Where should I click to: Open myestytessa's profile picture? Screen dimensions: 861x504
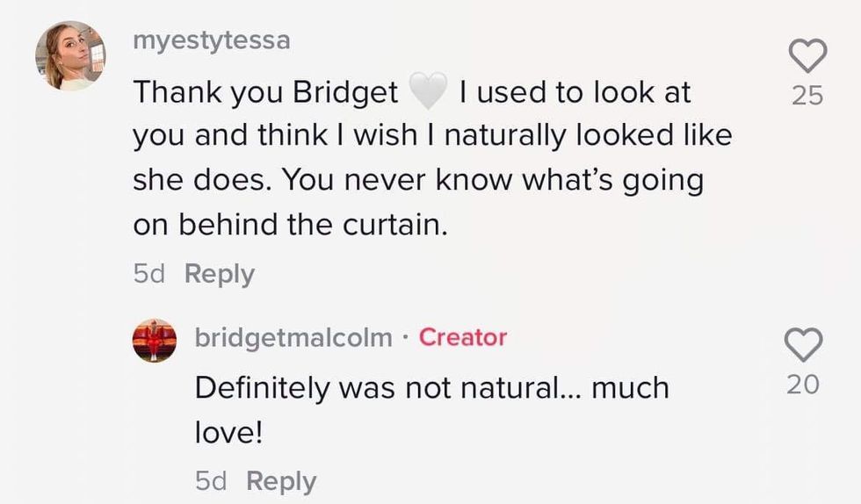point(70,56)
